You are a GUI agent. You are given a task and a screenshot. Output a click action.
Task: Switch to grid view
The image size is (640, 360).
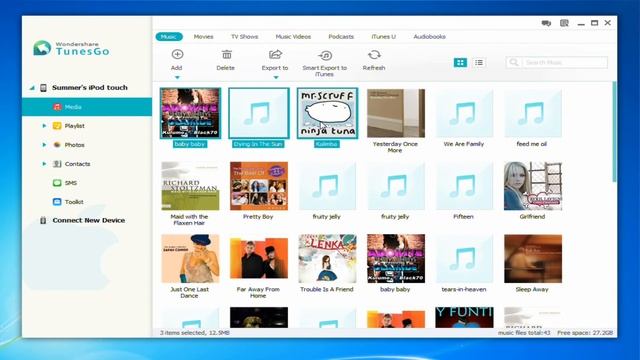tap(460, 62)
